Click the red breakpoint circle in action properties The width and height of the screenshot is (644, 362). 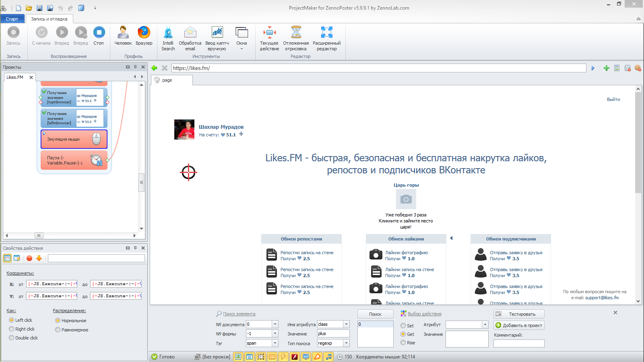[x=29, y=258]
